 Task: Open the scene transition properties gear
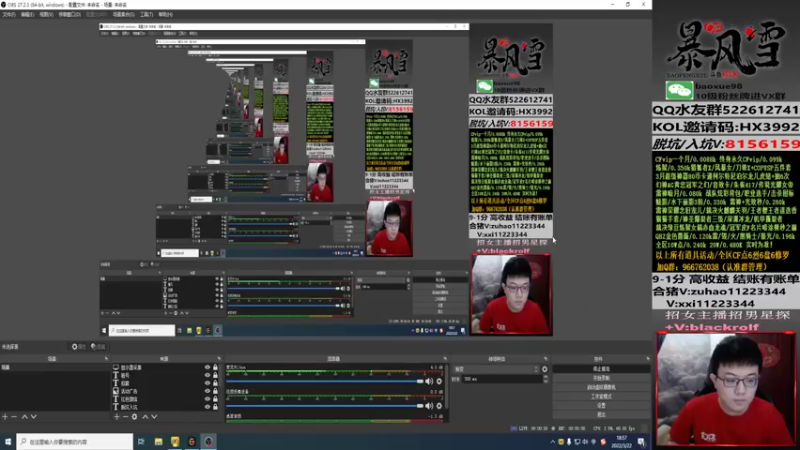[x=545, y=369]
